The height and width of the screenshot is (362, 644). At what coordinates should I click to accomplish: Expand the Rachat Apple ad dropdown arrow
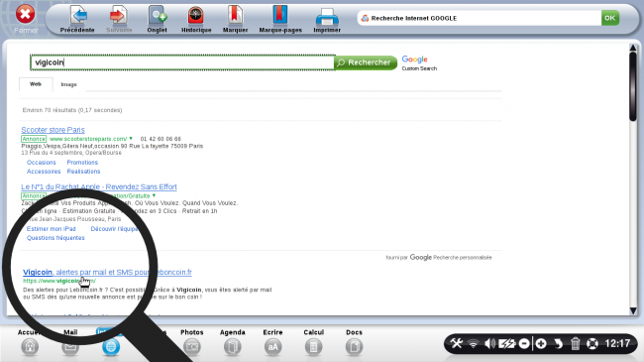[x=154, y=195]
